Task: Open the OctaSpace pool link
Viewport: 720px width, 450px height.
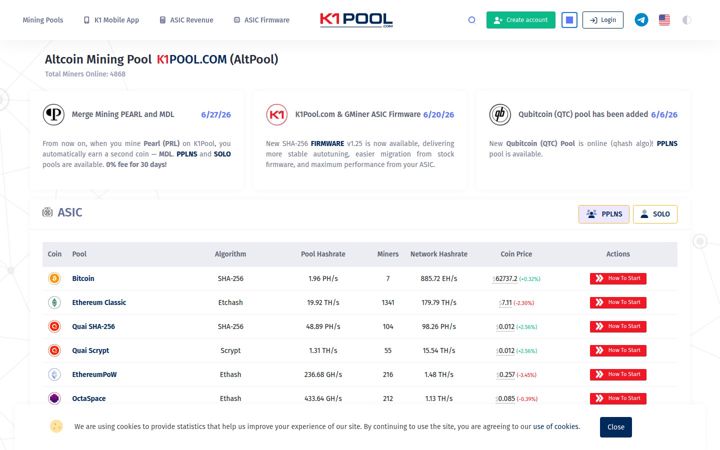Action: [x=89, y=398]
